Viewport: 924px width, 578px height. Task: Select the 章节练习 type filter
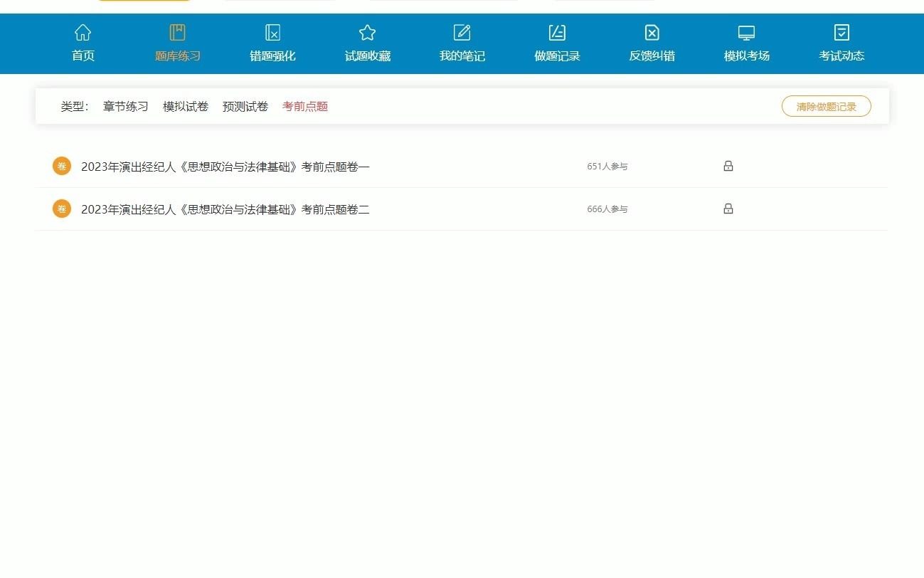point(126,107)
